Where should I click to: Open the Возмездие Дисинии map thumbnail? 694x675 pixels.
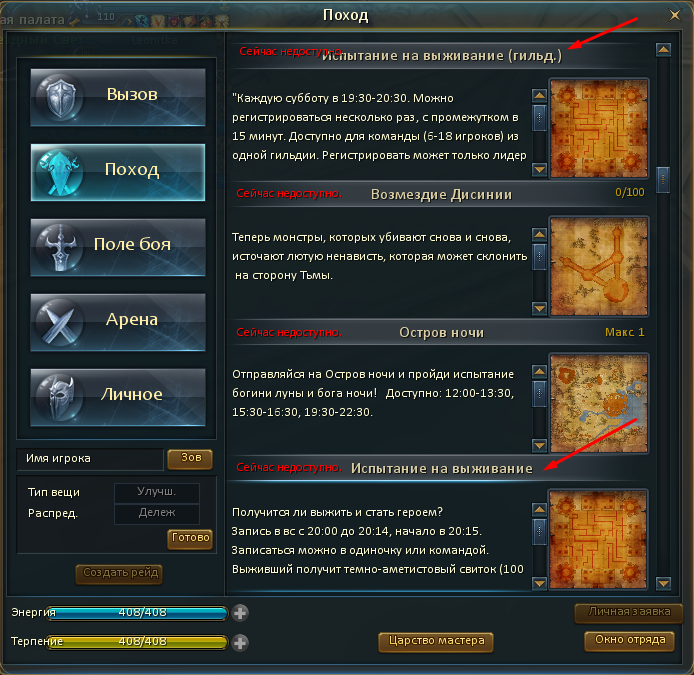tap(599, 266)
